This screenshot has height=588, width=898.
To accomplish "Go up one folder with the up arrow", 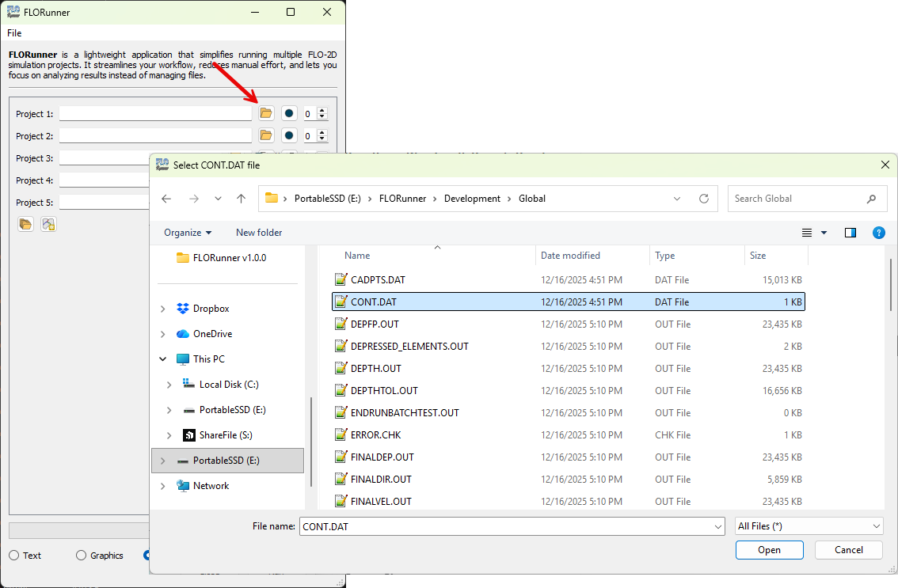I will pyautogui.click(x=241, y=199).
